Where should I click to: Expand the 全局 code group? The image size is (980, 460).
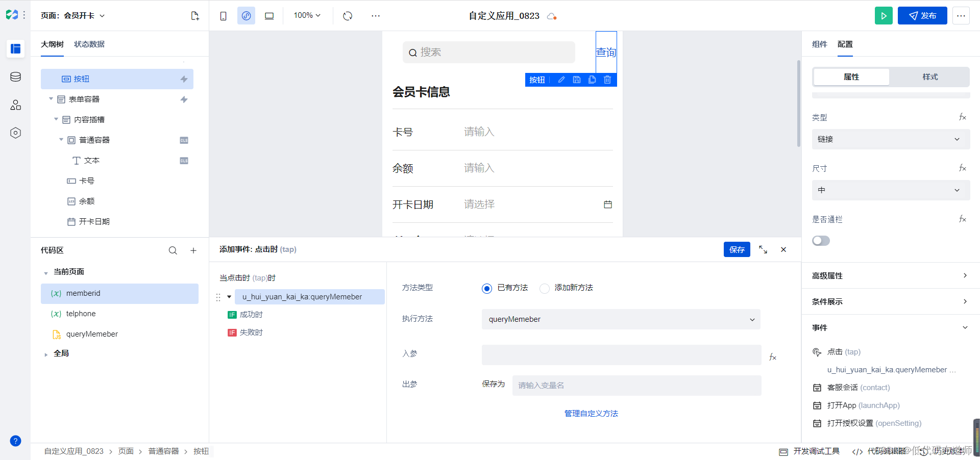[46, 354]
